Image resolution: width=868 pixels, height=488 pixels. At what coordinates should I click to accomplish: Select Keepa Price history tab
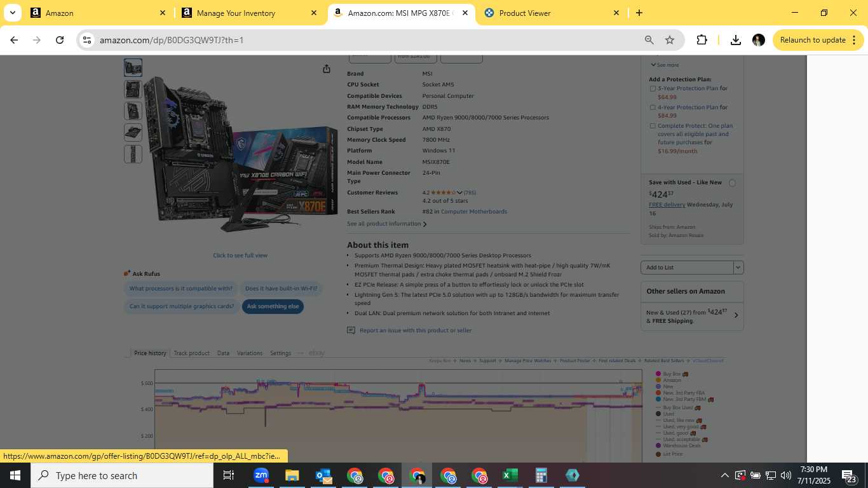point(150,353)
